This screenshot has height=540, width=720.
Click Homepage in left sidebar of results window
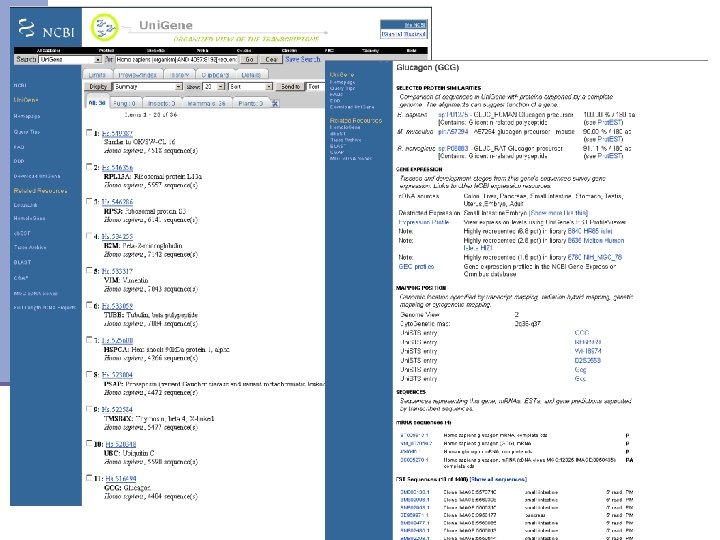27,116
